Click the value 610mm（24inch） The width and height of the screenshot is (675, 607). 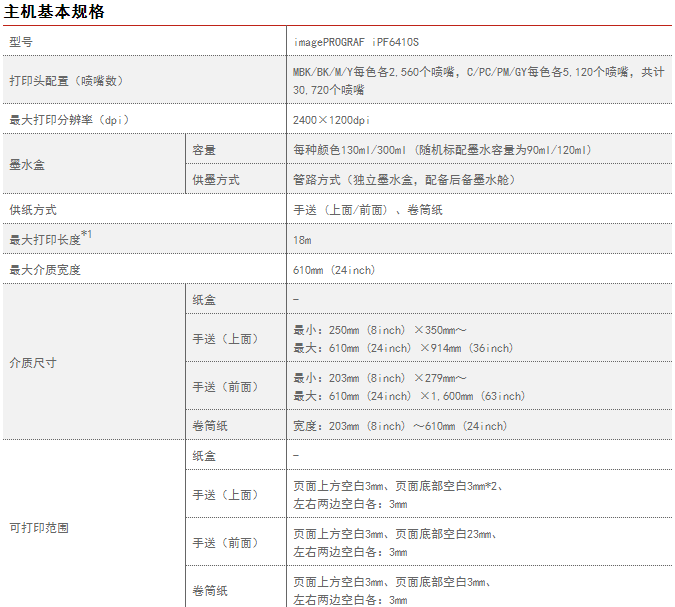334,270
